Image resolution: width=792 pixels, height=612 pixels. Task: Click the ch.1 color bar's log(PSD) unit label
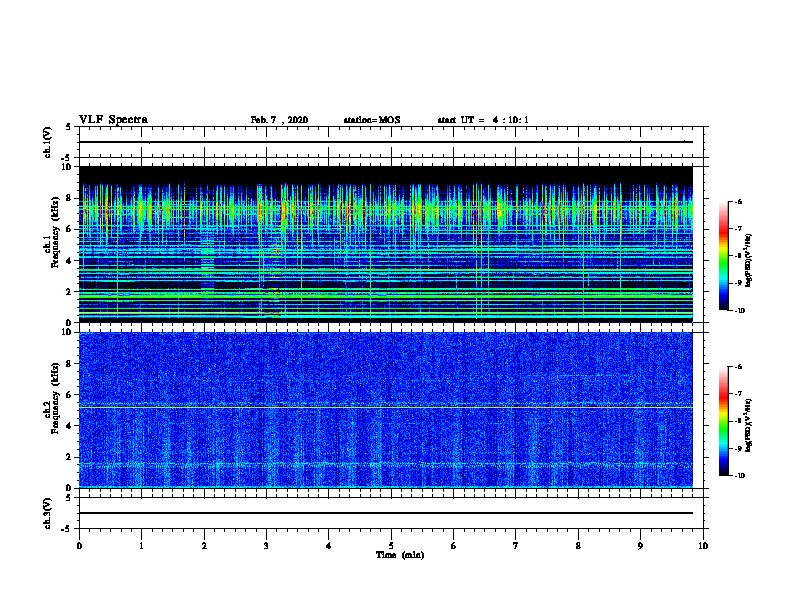pyautogui.click(x=749, y=260)
